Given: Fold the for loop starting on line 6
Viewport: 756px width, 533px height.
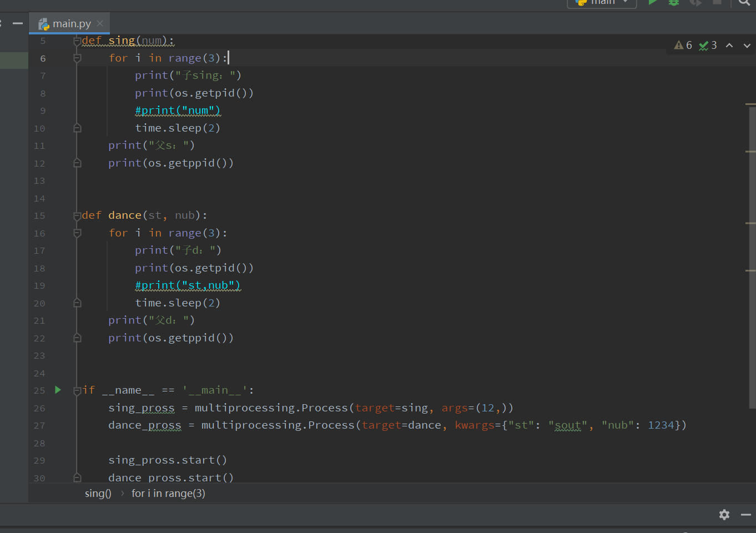Looking at the screenshot, I should click(x=77, y=58).
